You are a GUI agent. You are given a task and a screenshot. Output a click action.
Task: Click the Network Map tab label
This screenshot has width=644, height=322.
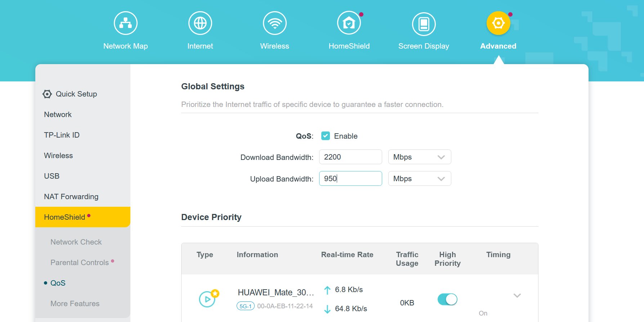pos(125,46)
